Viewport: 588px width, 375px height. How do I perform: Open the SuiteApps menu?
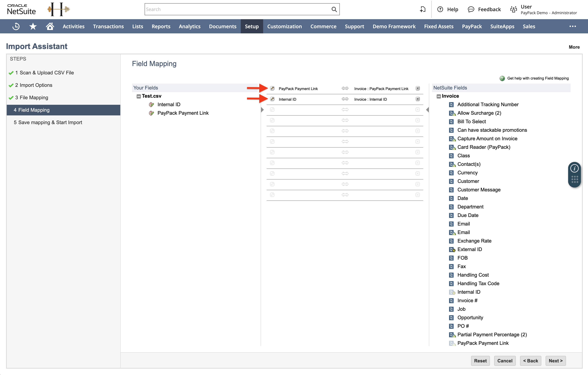pyautogui.click(x=502, y=26)
